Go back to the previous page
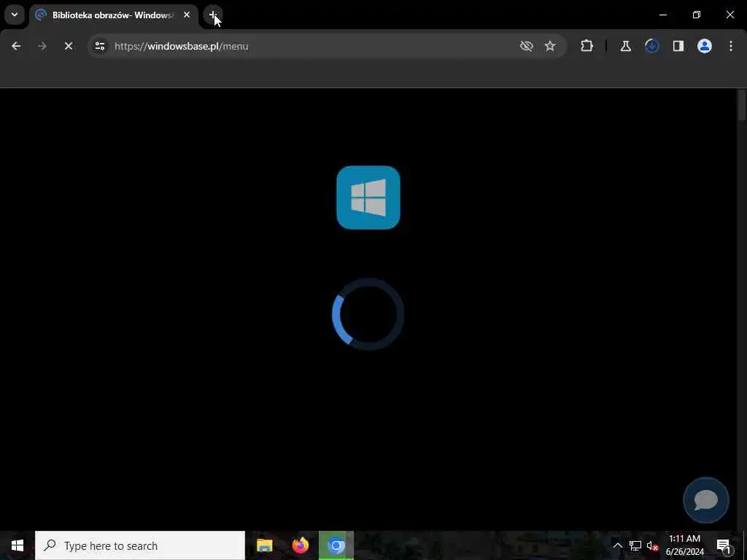 (x=16, y=46)
